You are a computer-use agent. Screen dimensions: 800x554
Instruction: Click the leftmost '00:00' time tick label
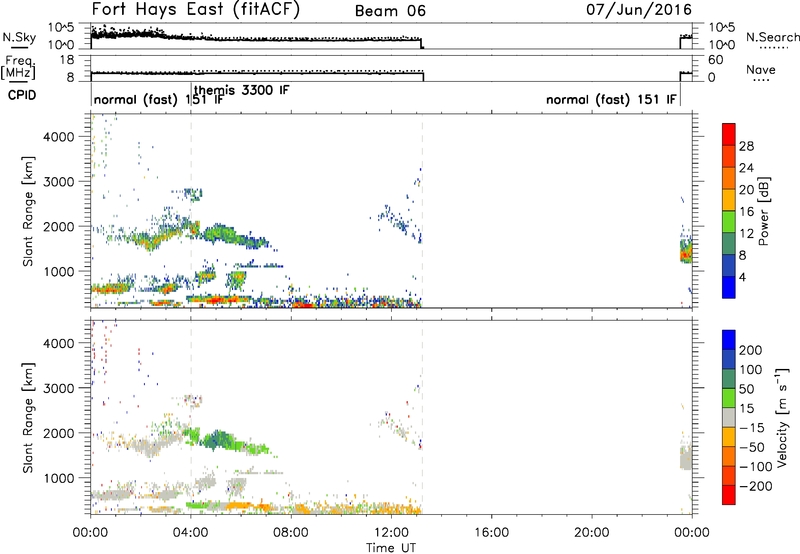pyautogui.click(x=90, y=533)
